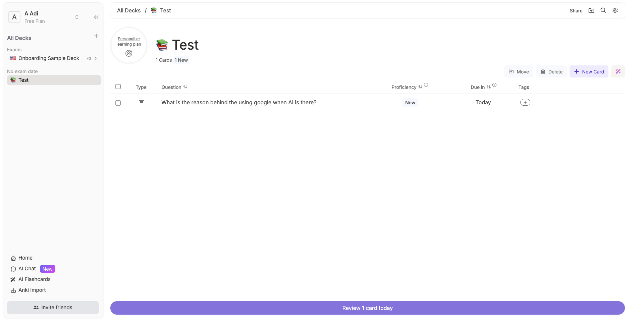Open AI Chat from the sidebar

click(x=26, y=269)
